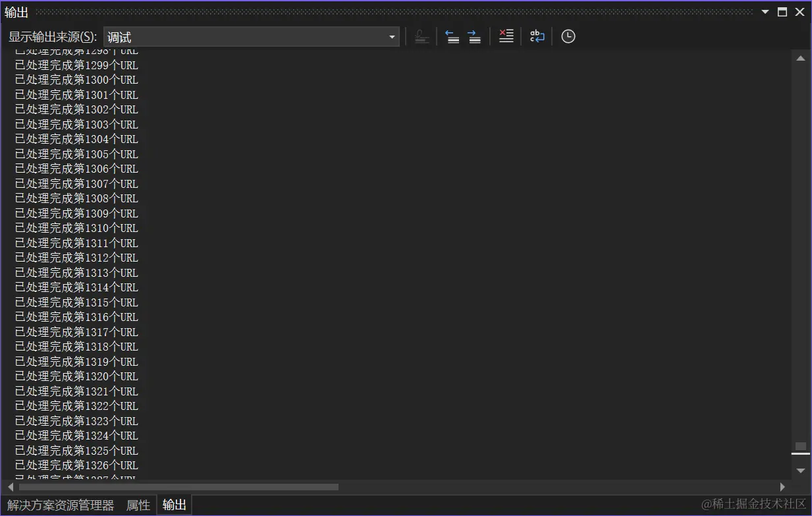Click the line 已处理完成第1302个URL
The image size is (812, 516).
click(x=76, y=109)
